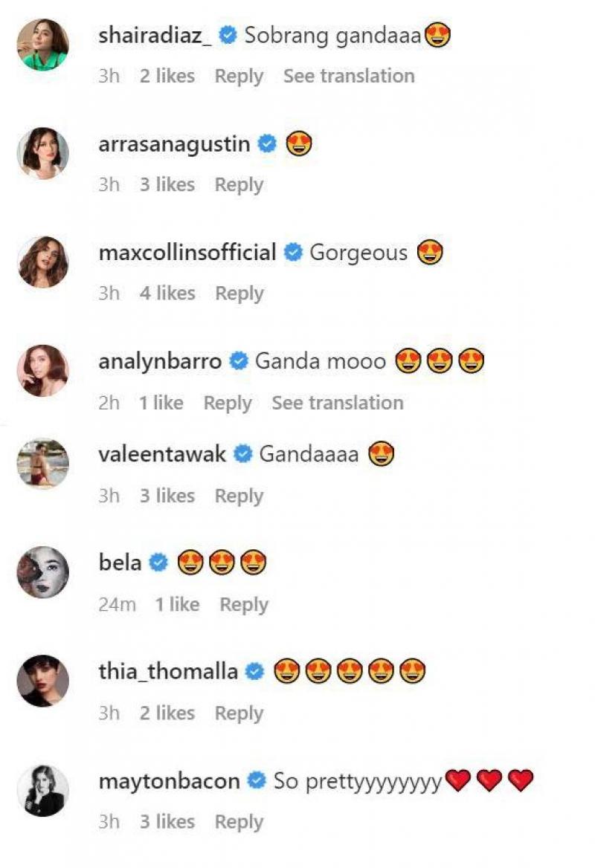The height and width of the screenshot is (868, 595).
Task: Reply to arrasanagustin's comment
Action: click(x=239, y=185)
